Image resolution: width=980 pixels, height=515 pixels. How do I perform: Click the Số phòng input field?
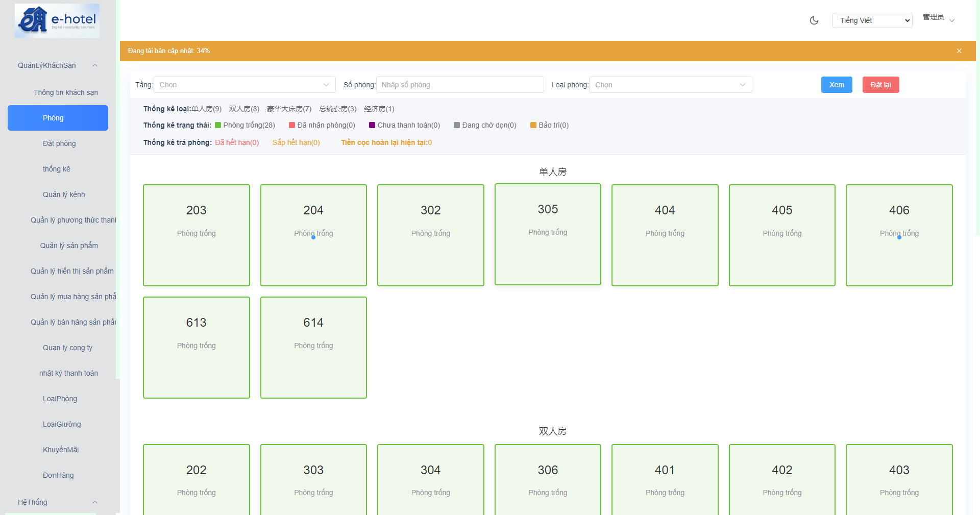click(460, 85)
